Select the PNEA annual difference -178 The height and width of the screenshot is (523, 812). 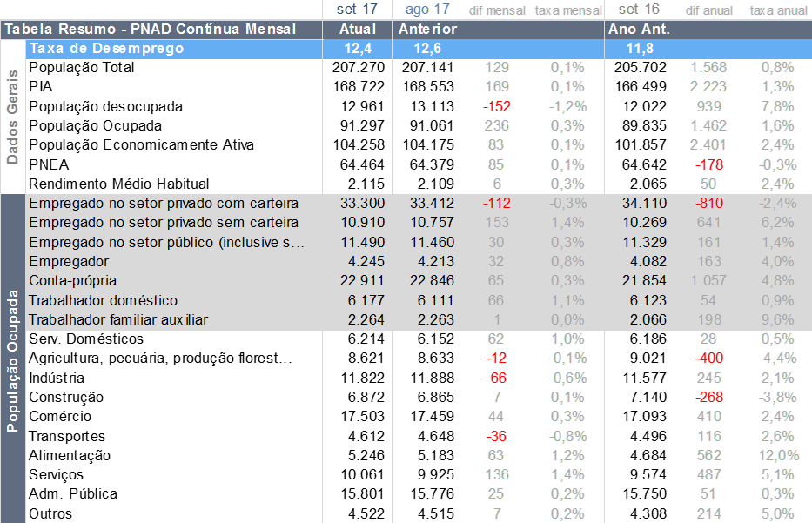coord(709,164)
